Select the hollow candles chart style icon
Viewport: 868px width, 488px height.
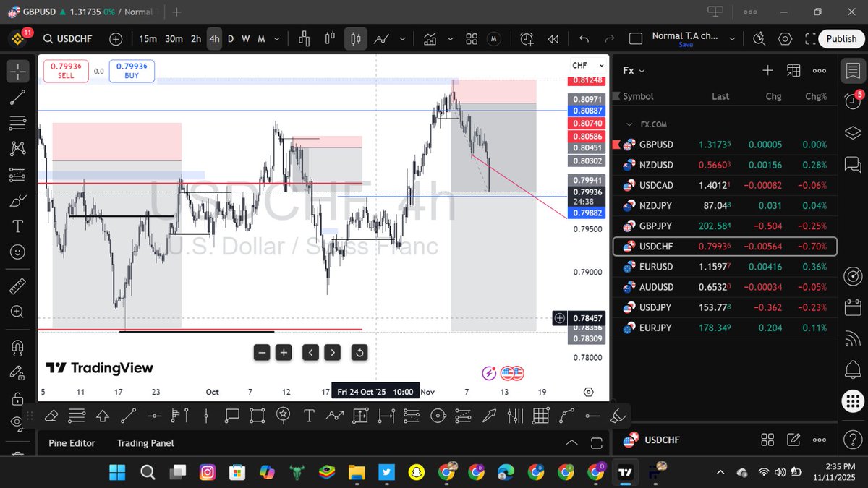(x=330, y=39)
